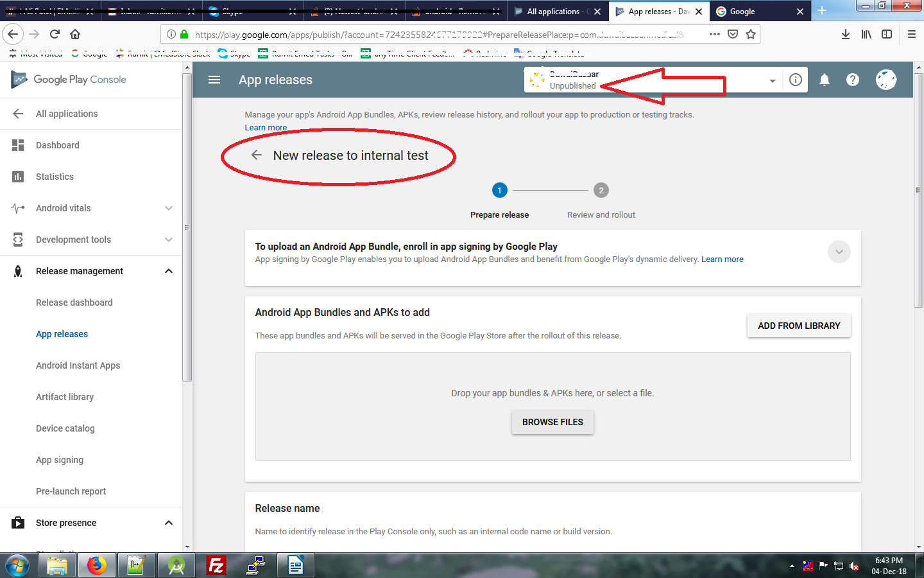The image size is (924, 578).
Task: Collapse the Release management section
Action: coord(168,271)
